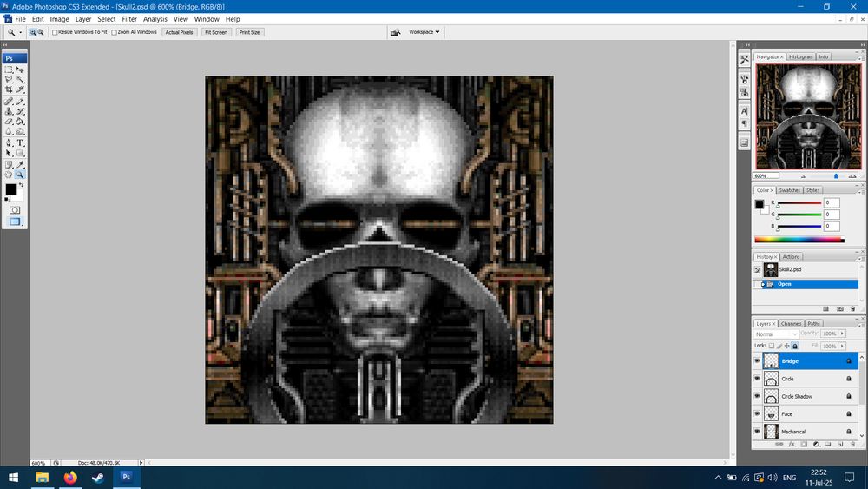Select the Brush tool
Viewport: 868px width, 489px height.
(20, 102)
